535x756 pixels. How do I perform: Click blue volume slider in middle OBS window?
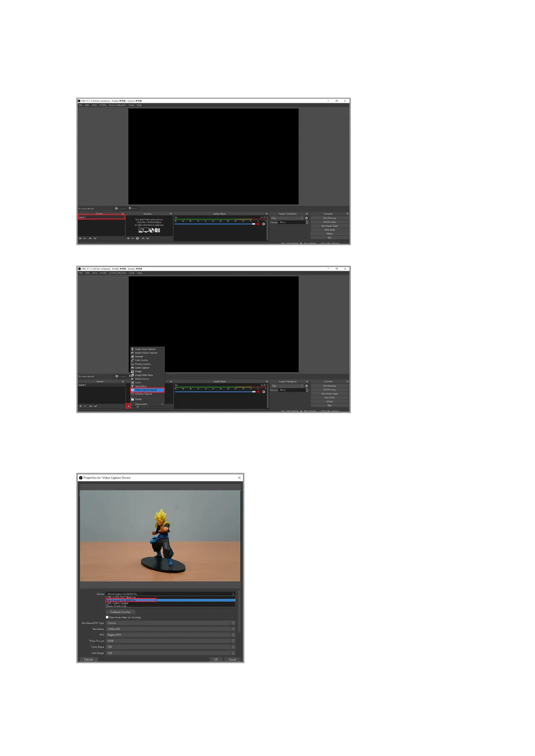pos(215,392)
